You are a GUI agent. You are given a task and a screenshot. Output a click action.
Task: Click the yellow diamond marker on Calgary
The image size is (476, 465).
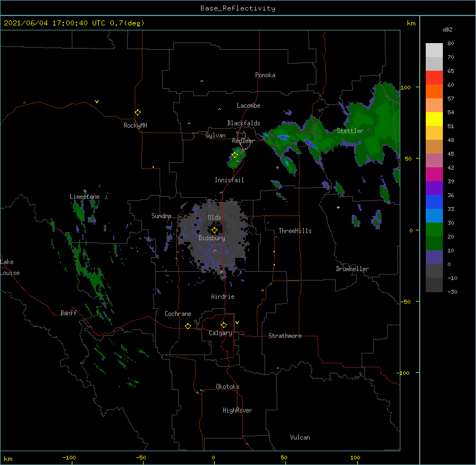(x=224, y=325)
